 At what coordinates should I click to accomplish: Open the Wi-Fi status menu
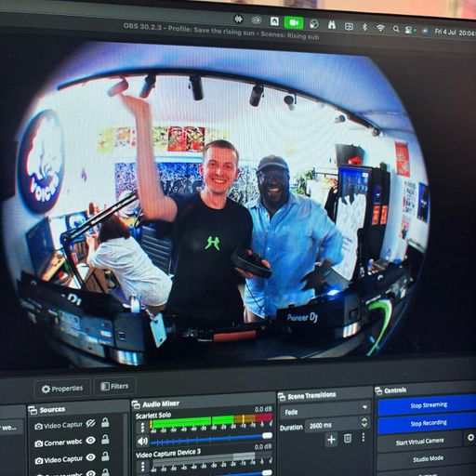[x=380, y=28]
